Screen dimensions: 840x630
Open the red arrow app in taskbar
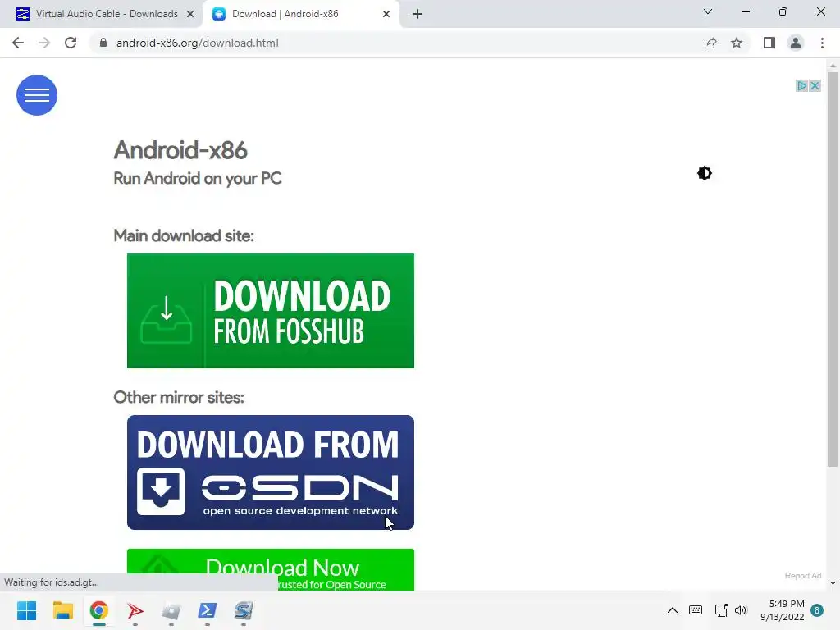tap(135, 610)
